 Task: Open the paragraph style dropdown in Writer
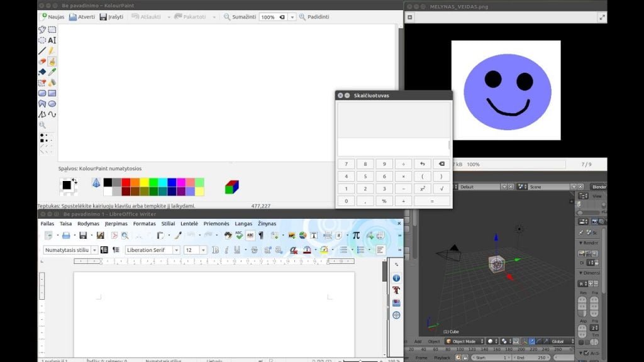tap(94, 250)
